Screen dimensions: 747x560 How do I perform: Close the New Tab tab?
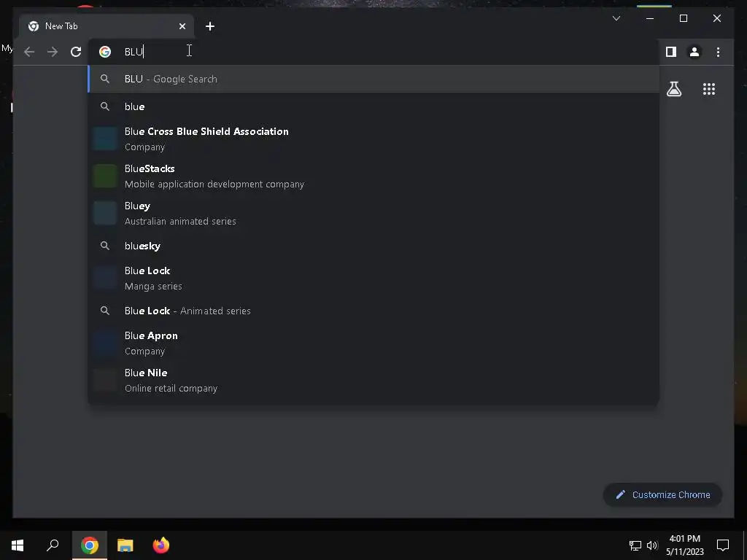pyautogui.click(x=182, y=26)
